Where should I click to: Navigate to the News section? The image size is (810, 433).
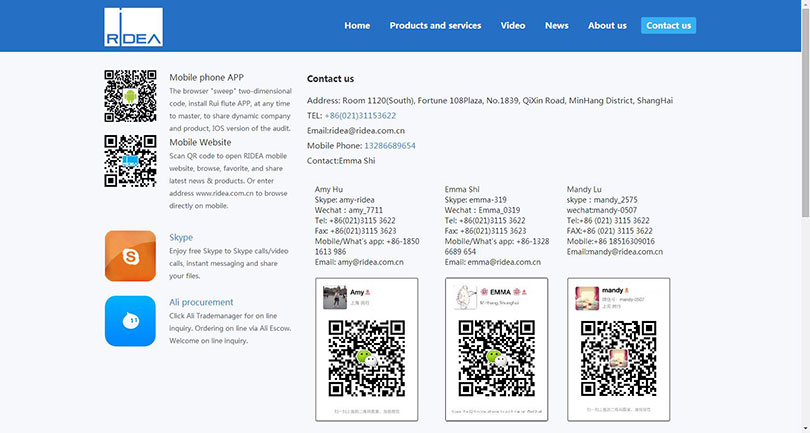coord(556,26)
